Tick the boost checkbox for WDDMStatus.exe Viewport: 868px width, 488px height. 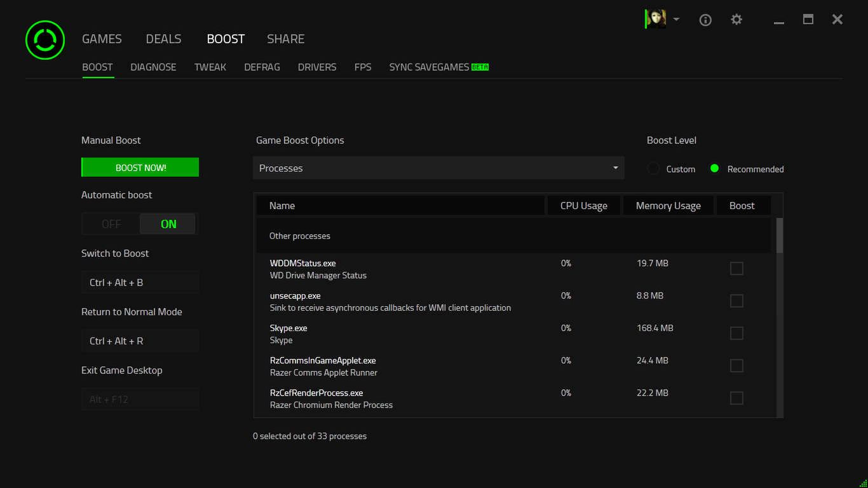pos(736,268)
